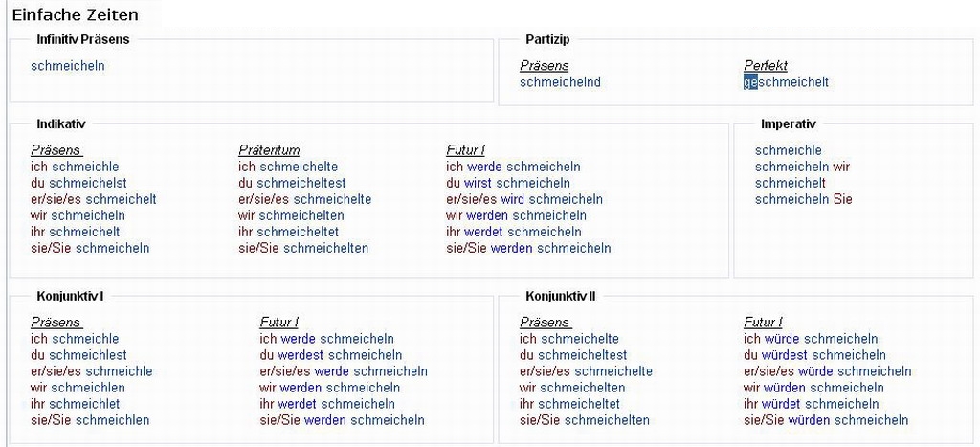Click the highlighted "ge" prefix in geschmeichelt
This screenshot has height=447, width=980.
(x=750, y=82)
